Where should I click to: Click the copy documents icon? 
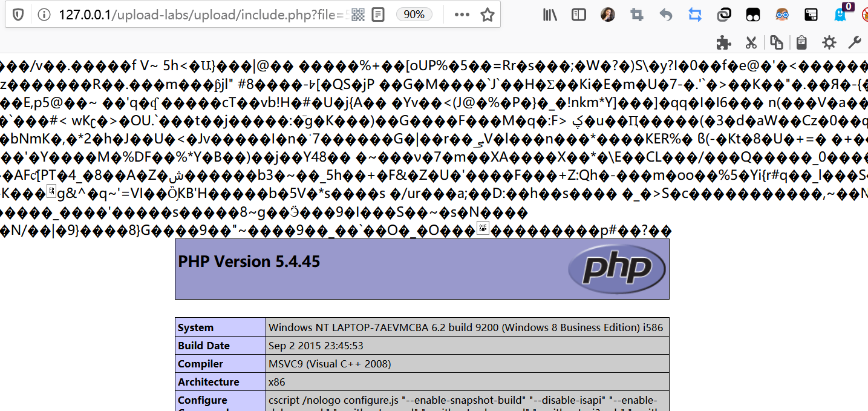(x=777, y=42)
